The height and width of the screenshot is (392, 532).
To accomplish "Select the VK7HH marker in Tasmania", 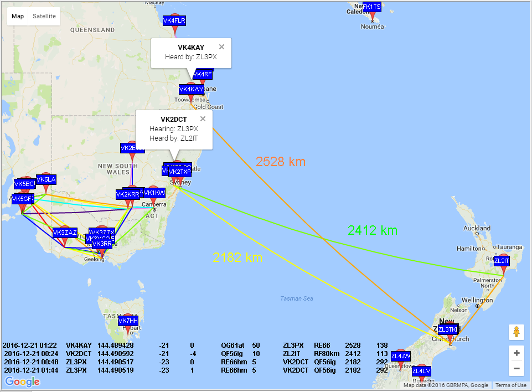I will pos(128,322).
